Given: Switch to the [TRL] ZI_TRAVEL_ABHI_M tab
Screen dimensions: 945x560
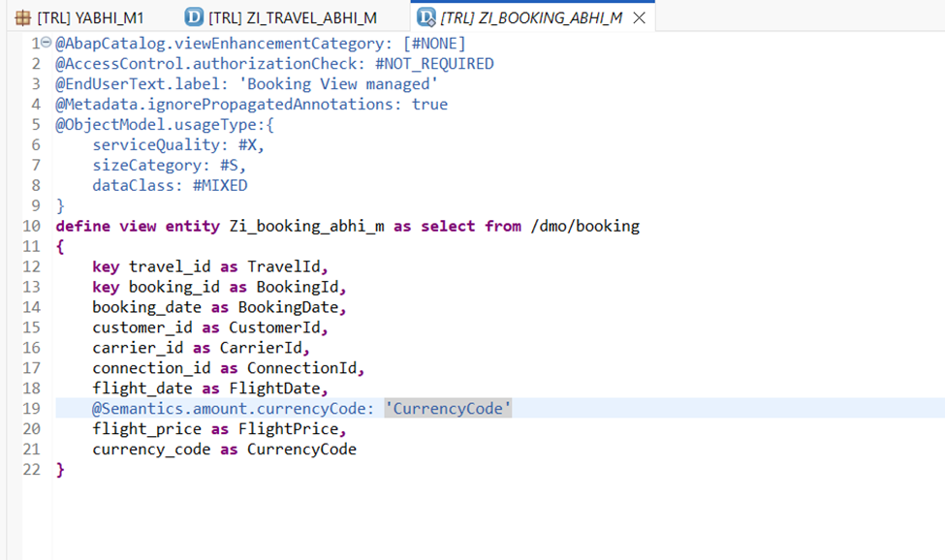Looking at the screenshot, I should [281, 18].
